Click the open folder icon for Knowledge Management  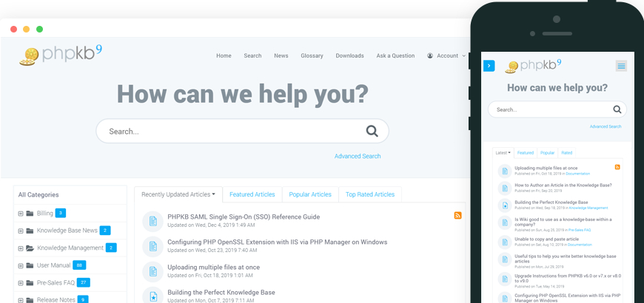point(30,248)
